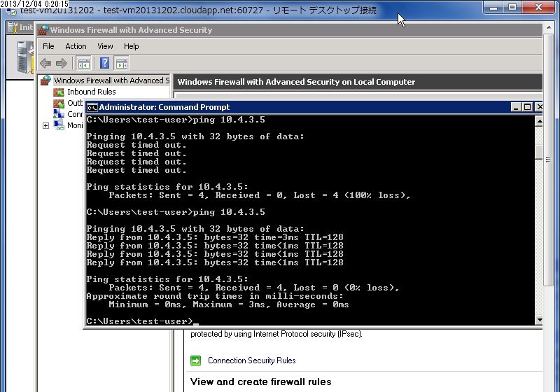Open the Action menu
The image size is (560, 392).
point(76,46)
